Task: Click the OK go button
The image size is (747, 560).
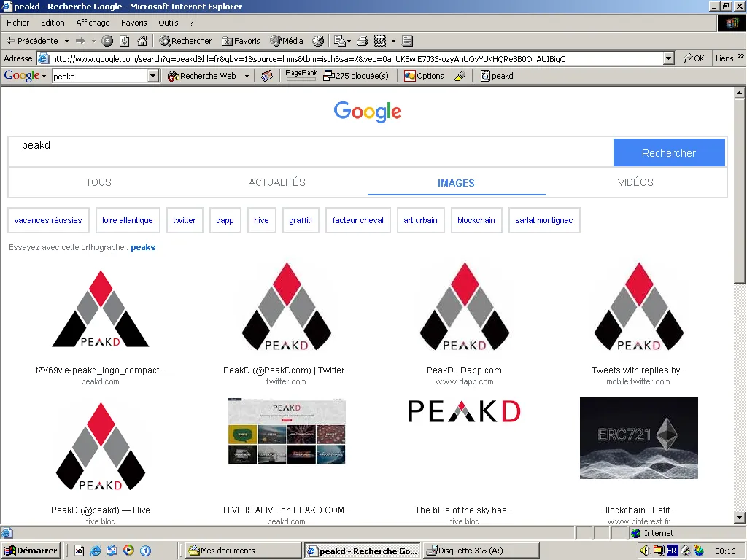Action: 694,58
